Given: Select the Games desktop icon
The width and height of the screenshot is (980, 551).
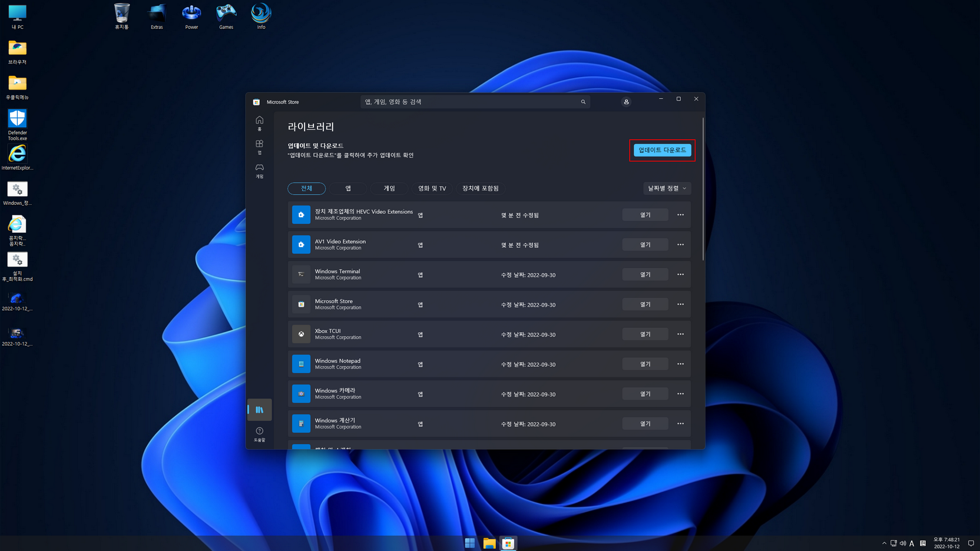Looking at the screenshot, I should [x=226, y=16].
